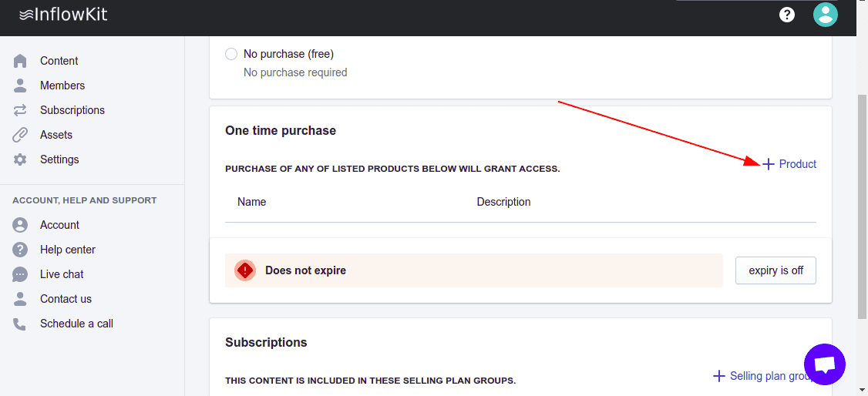
Task: Add a Product to one time purchase
Action: point(789,164)
